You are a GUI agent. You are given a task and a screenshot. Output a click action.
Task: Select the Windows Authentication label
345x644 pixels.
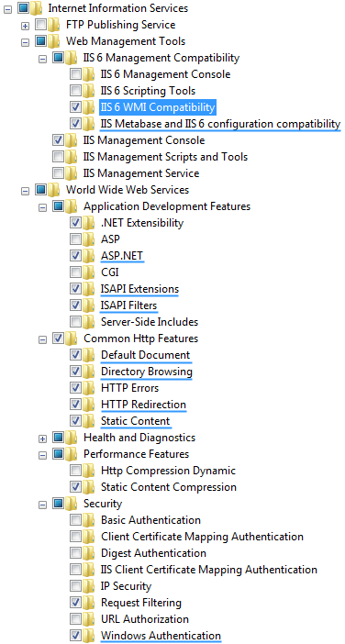[161, 636]
